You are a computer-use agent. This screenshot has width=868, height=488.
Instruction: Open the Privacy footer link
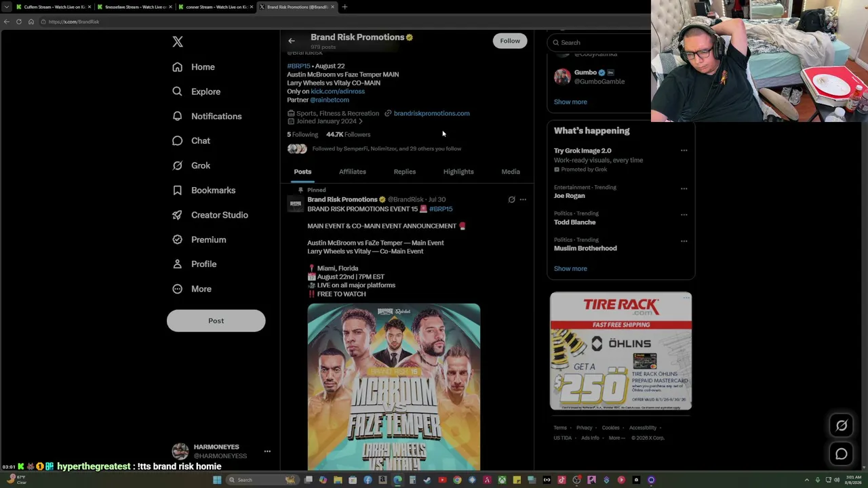click(584, 428)
